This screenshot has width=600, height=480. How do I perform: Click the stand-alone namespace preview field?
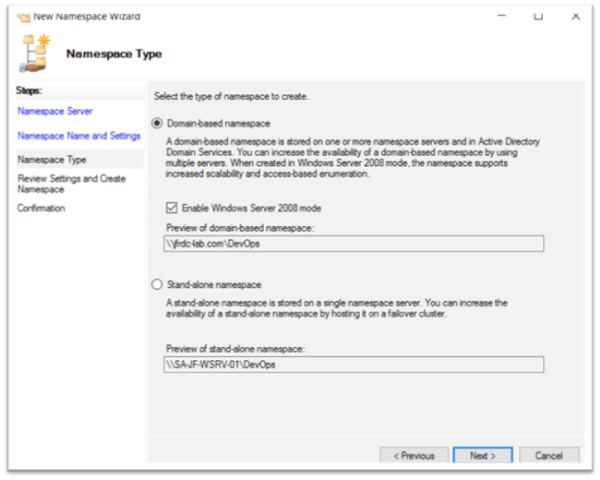(x=353, y=365)
